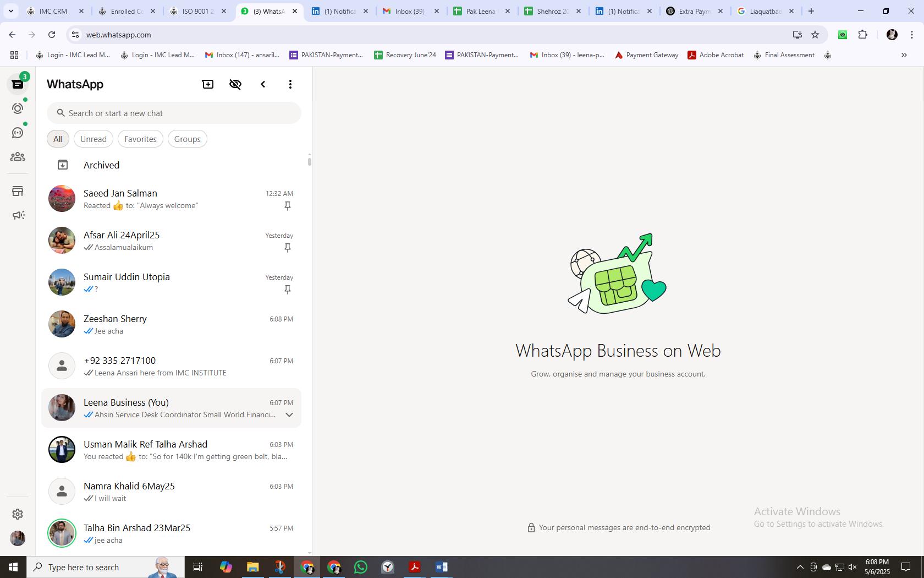Viewport: 924px width, 578px height.
Task: Open Chrome menu three dots
Action: click(x=912, y=35)
